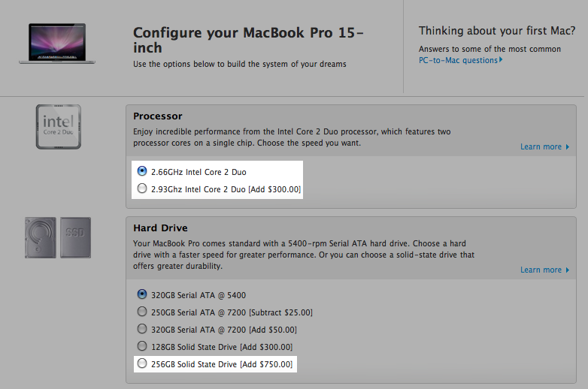Click the hard disk drive icon

pos(41,237)
